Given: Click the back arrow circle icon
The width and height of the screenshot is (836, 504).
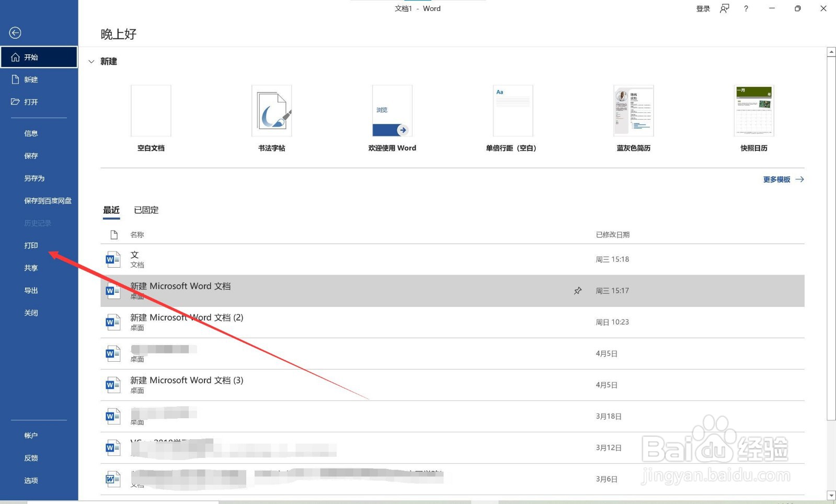Looking at the screenshot, I should click(15, 33).
